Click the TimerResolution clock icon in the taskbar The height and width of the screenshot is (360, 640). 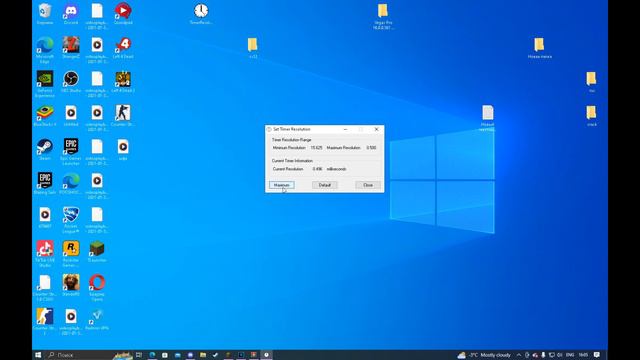pyautogui.click(x=266, y=355)
